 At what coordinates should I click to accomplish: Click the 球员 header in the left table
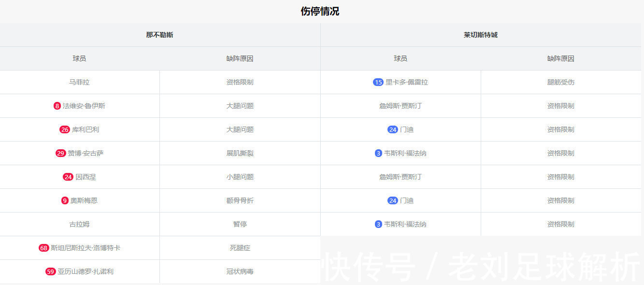click(x=80, y=58)
